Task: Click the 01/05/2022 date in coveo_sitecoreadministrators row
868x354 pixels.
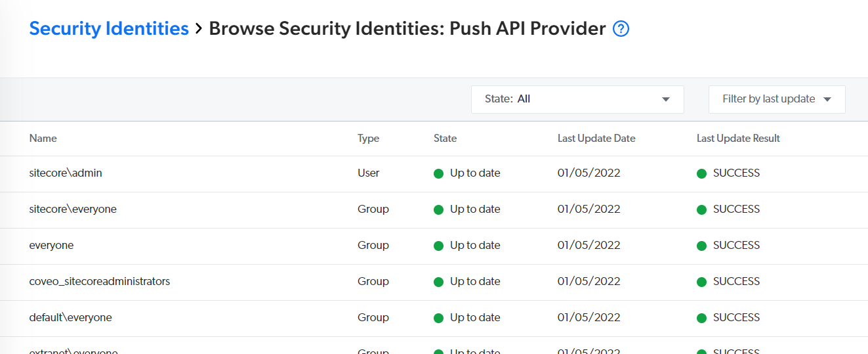Action: (589, 282)
